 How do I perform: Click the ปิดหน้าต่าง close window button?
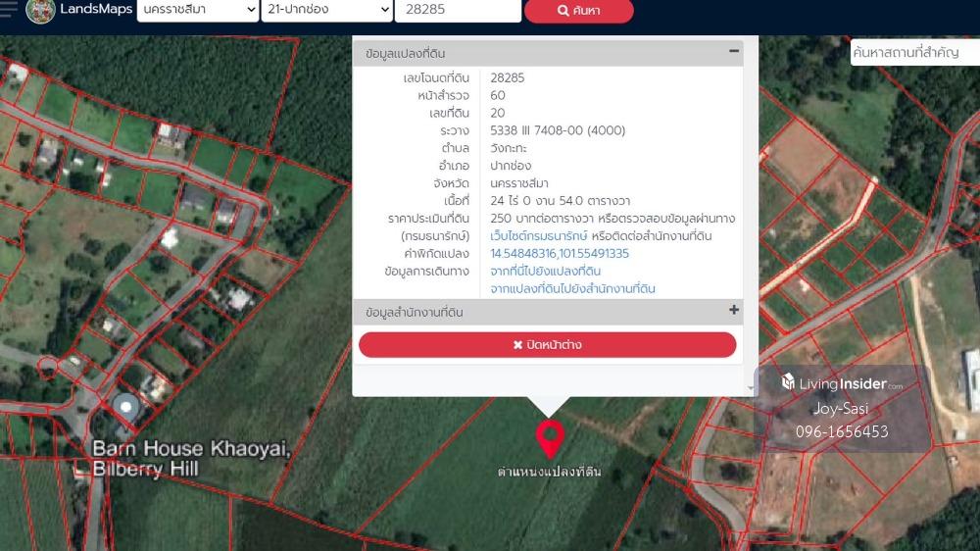(547, 345)
